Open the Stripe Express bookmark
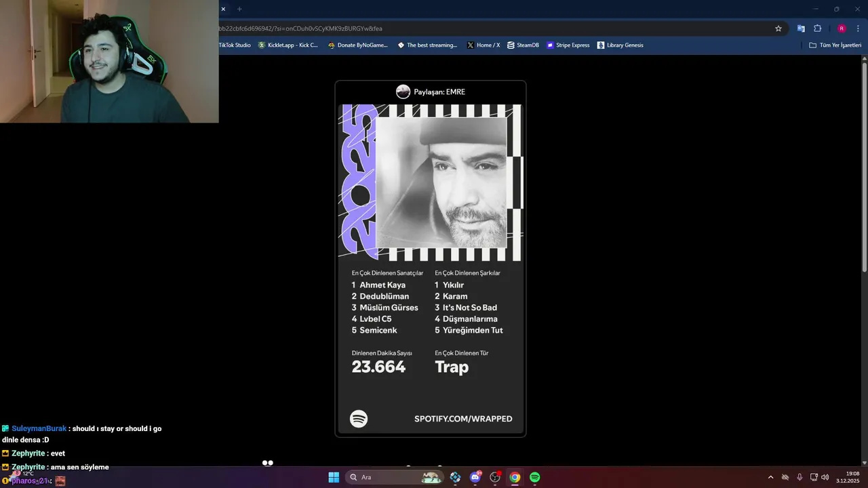Image resolution: width=868 pixels, height=488 pixels. (568, 45)
